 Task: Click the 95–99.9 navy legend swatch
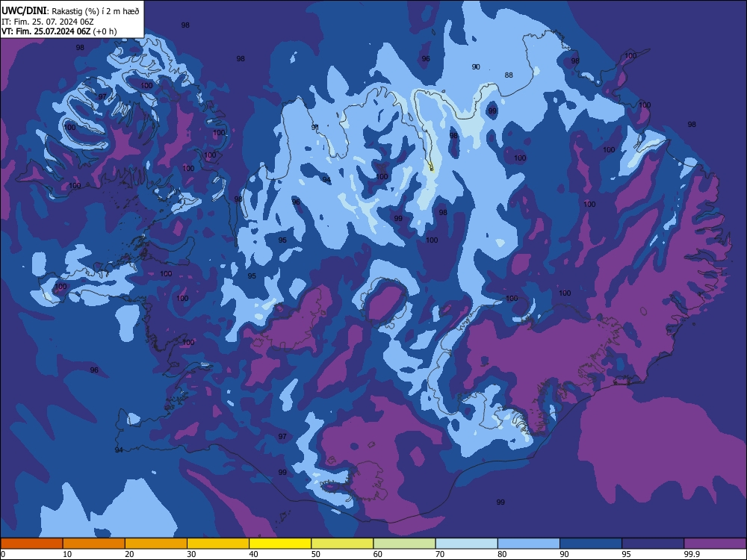coord(653,544)
